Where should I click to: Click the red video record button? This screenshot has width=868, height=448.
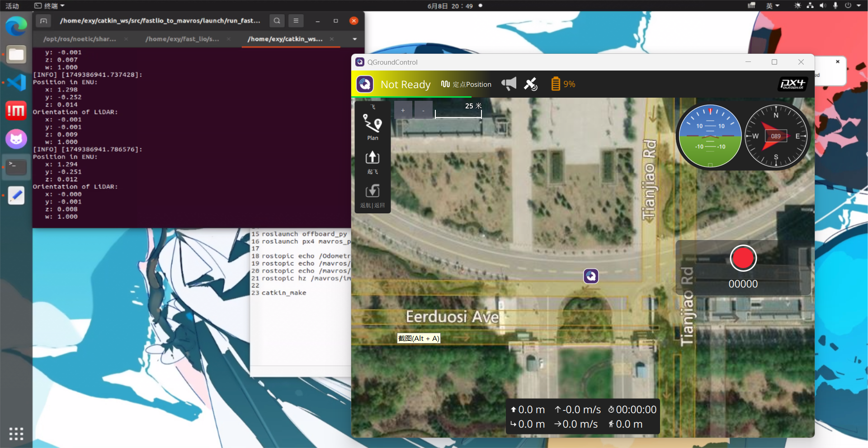(x=743, y=258)
